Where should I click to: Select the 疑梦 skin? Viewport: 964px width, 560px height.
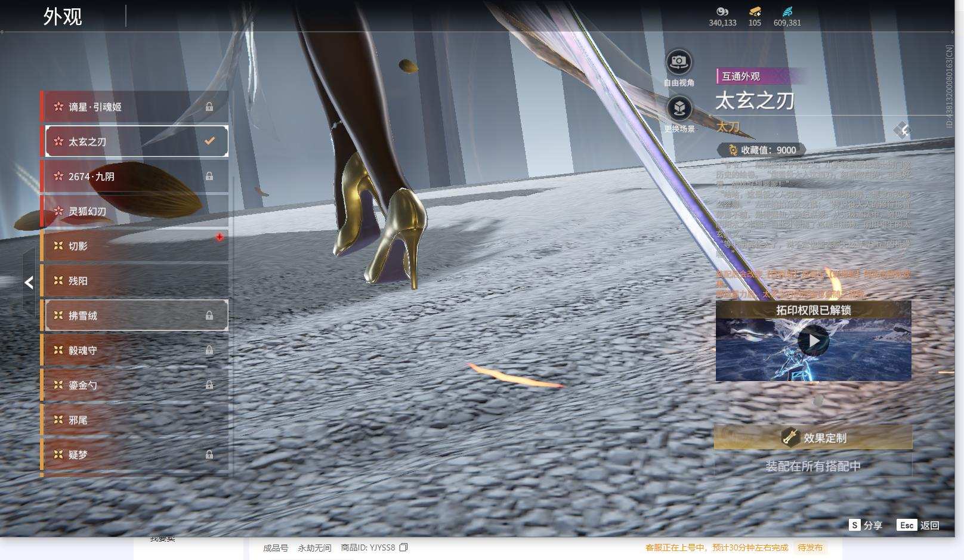(x=135, y=454)
